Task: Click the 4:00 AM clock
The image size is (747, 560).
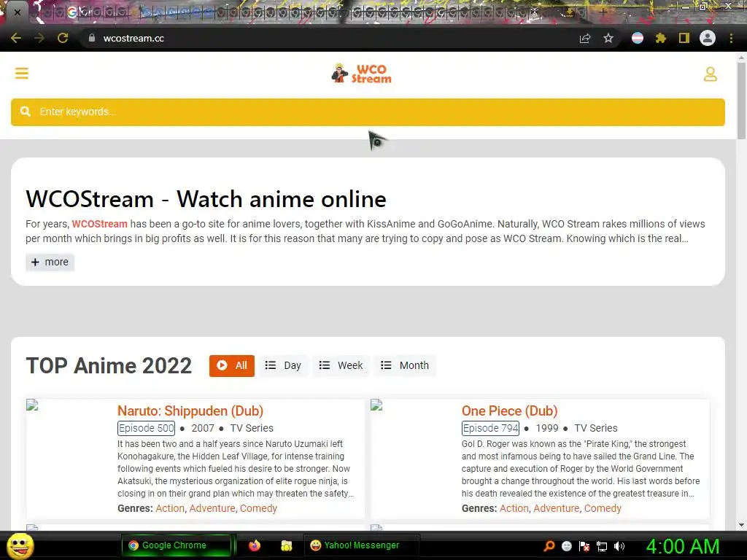Action: [x=683, y=546]
